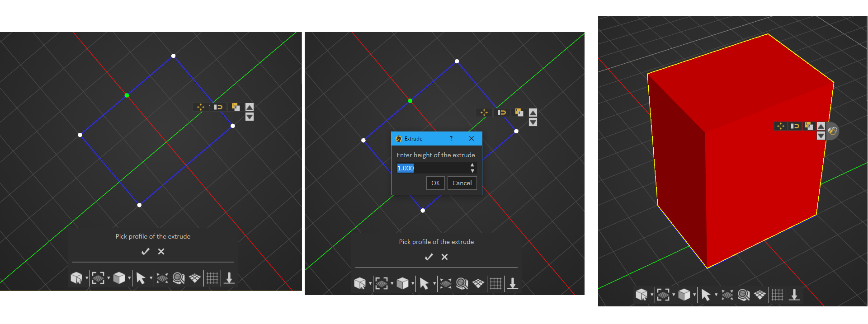
Task: Toggle the magnet snap icon in left viewport
Action: [218, 107]
